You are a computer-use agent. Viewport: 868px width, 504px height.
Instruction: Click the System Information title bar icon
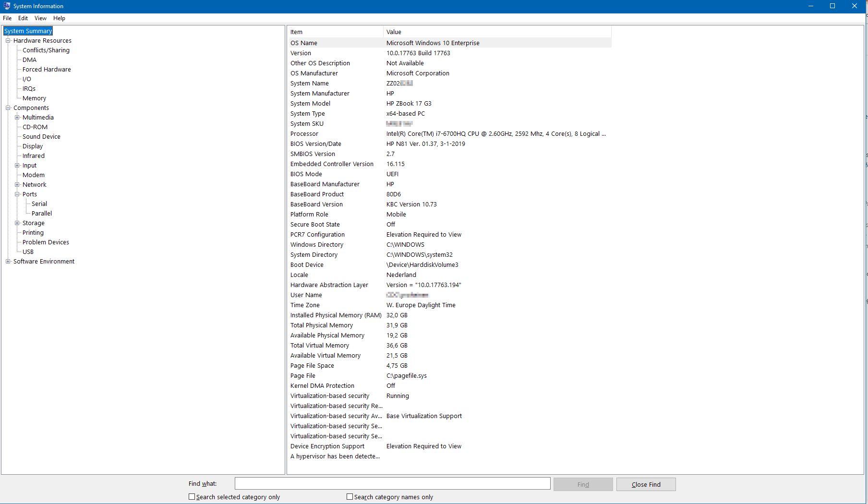7,6
